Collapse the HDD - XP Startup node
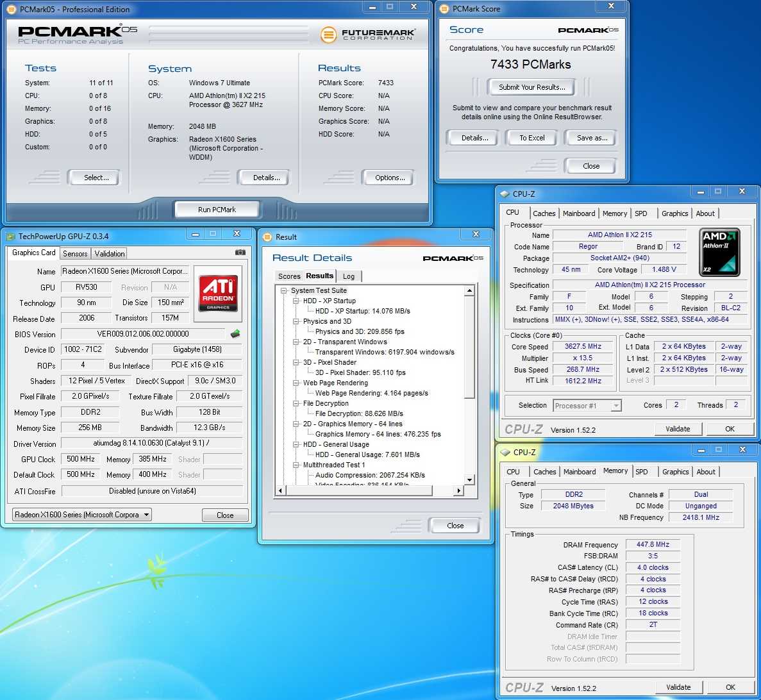 point(296,301)
